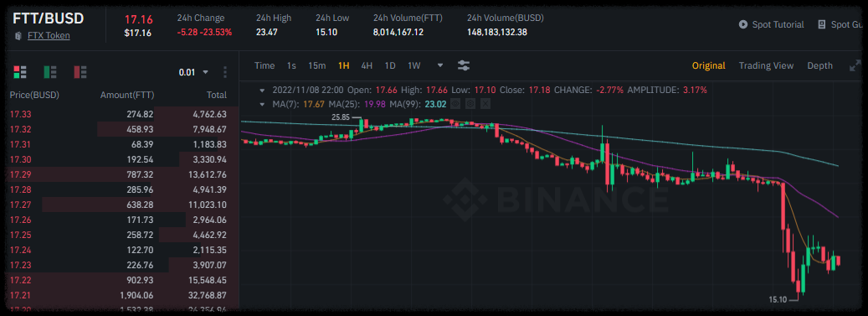Image resolution: width=868 pixels, height=316 pixels.
Task: Switch to Original chart view
Action: (x=709, y=65)
